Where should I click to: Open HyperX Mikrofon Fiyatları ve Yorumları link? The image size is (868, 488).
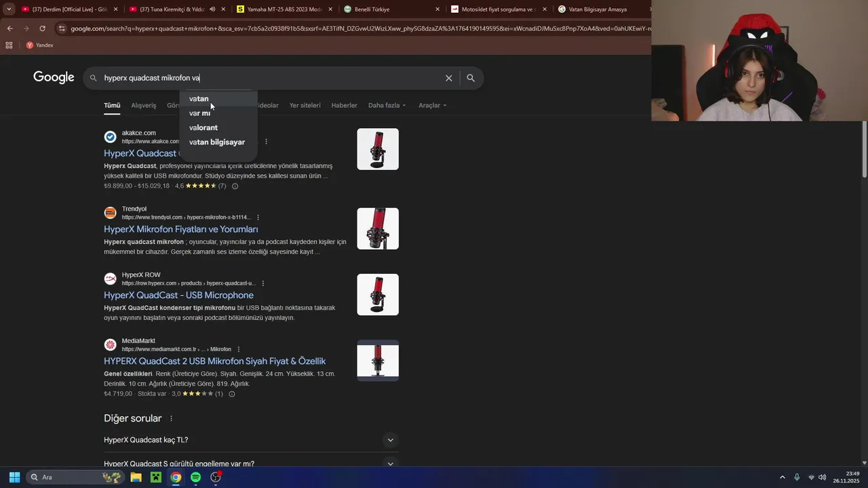click(x=181, y=229)
